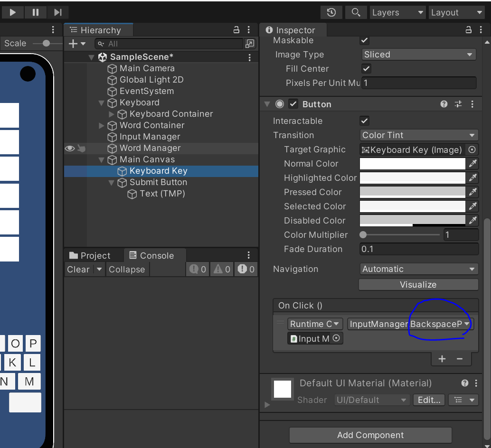Viewport: 491px width, 448px height.
Task: Expand the Keyboard Container foldout
Action: [x=112, y=114]
